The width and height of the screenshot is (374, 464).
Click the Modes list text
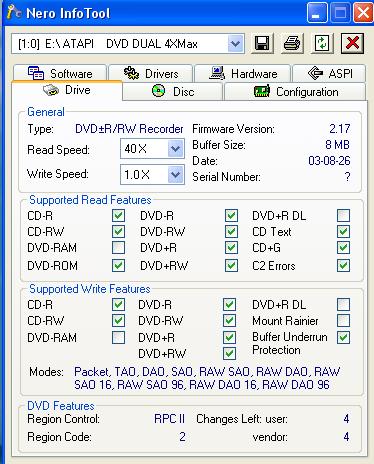tap(207, 378)
